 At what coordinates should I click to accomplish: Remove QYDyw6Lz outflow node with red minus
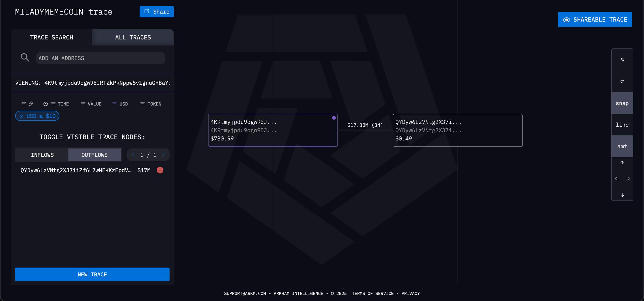click(x=160, y=170)
